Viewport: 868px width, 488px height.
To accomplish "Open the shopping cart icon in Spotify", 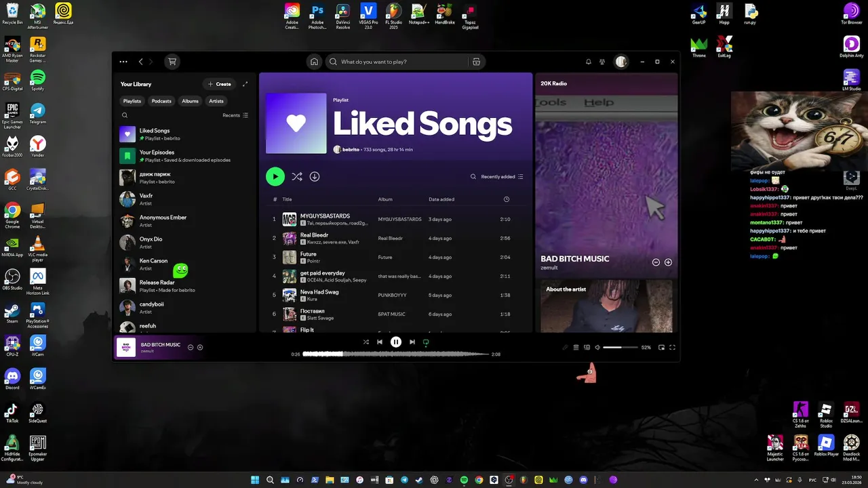I will pyautogui.click(x=172, y=62).
